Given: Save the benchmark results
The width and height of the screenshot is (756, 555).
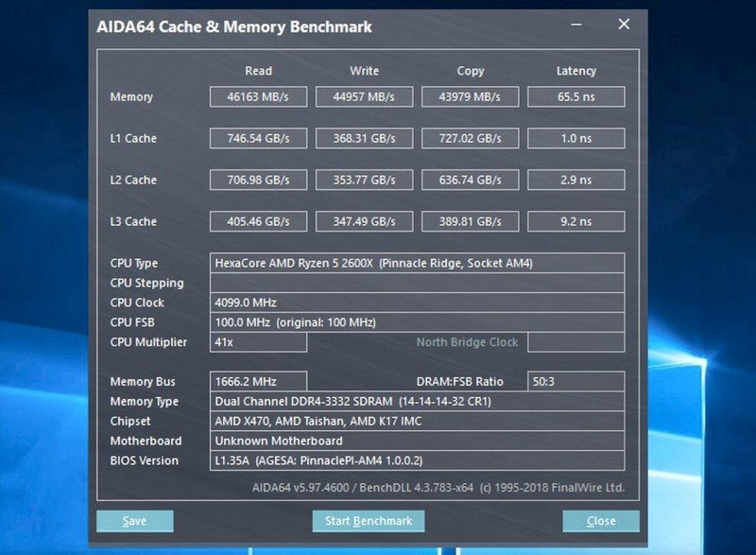Looking at the screenshot, I should tap(134, 521).
